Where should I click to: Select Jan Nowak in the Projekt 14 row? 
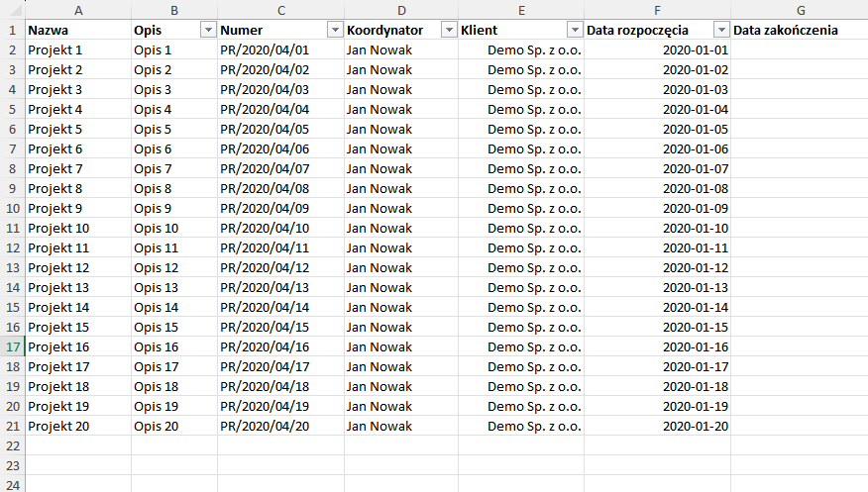(x=401, y=307)
